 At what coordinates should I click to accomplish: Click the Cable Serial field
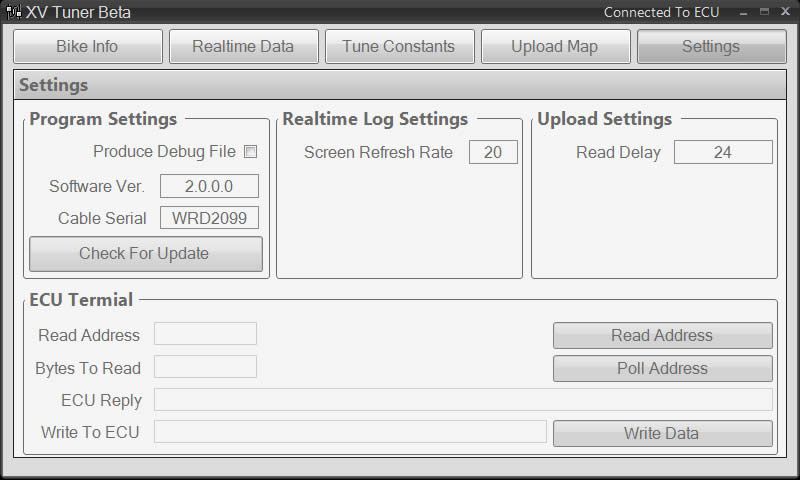point(209,218)
